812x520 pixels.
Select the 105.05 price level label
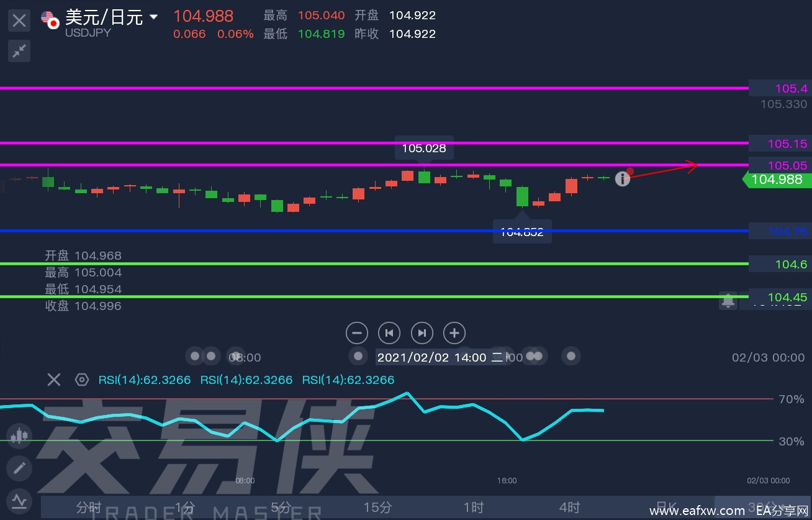point(779,165)
